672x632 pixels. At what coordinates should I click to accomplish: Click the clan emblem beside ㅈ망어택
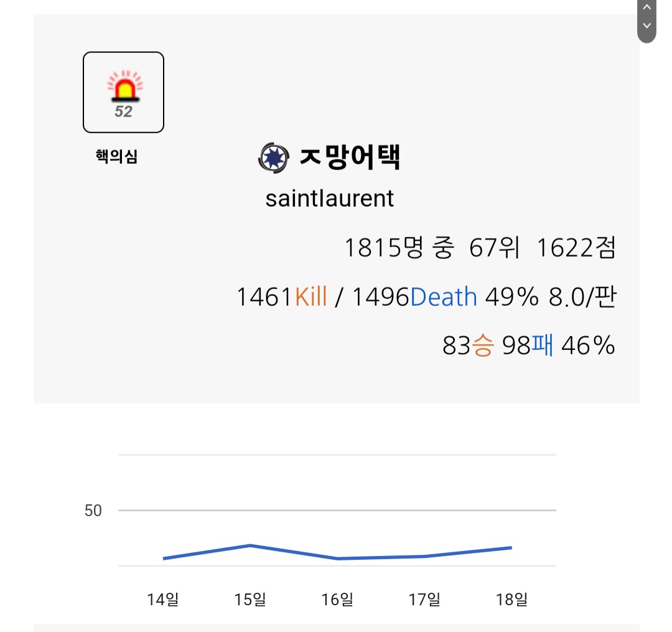[x=273, y=158]
